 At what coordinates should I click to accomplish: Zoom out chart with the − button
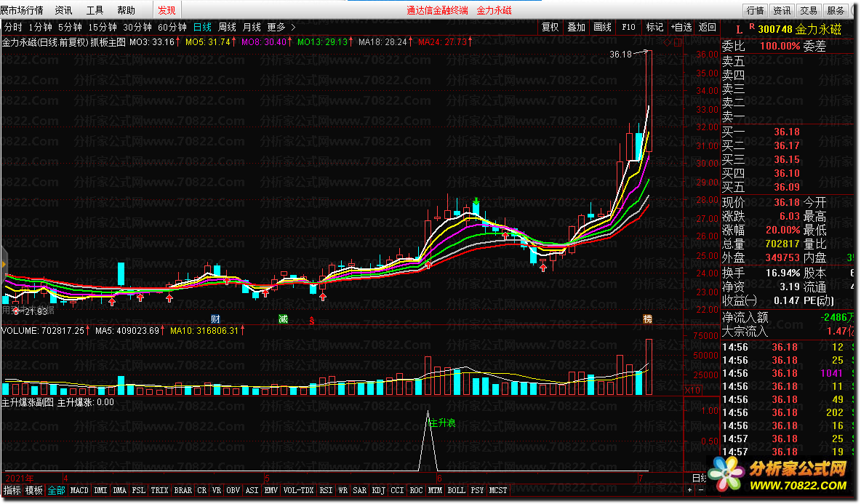tap(701, 490)
